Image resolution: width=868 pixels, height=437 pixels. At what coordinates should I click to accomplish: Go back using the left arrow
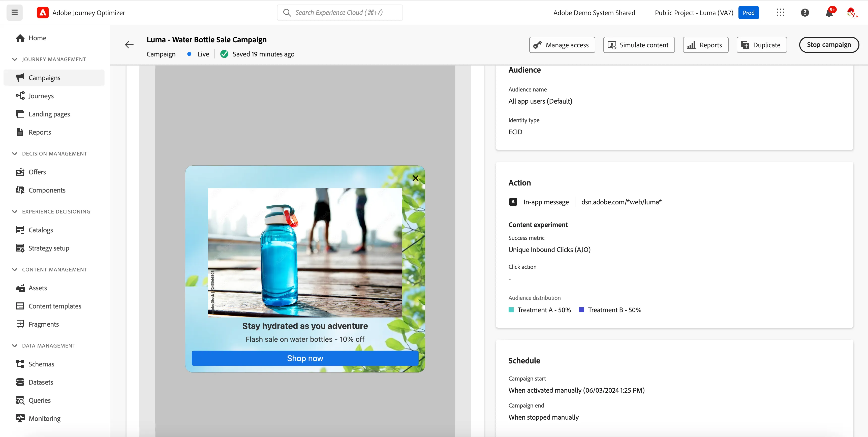point(129,45)
